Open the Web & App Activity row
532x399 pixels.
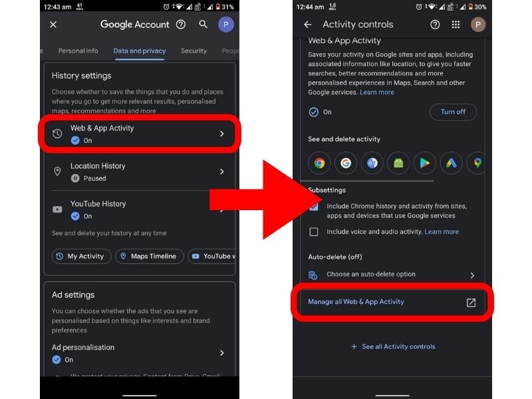click(140, 134)
